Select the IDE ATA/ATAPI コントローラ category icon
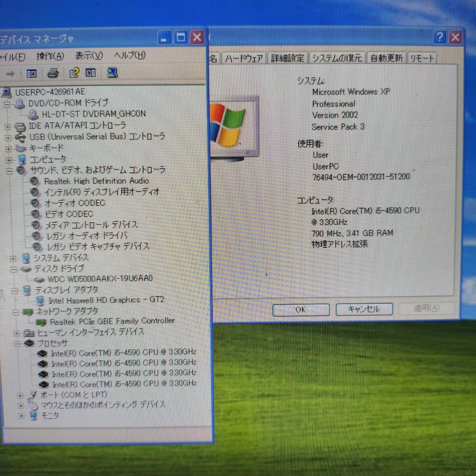This screenshot has height=476, width=476. 20,127
